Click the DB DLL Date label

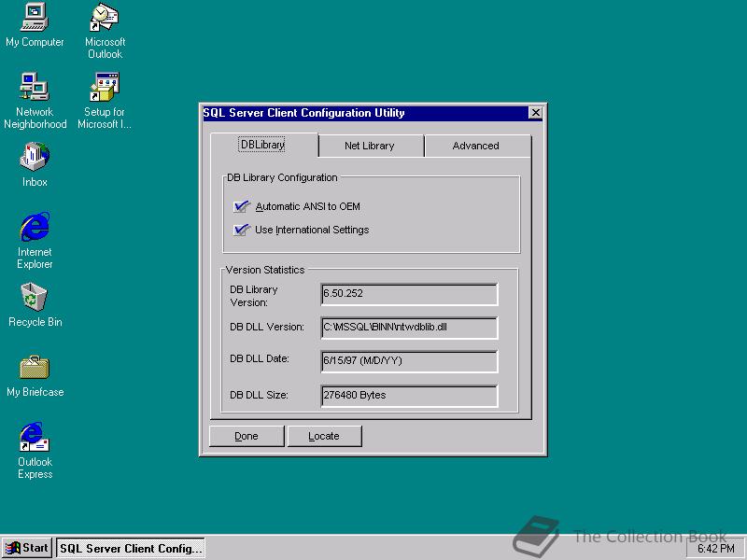260,358
